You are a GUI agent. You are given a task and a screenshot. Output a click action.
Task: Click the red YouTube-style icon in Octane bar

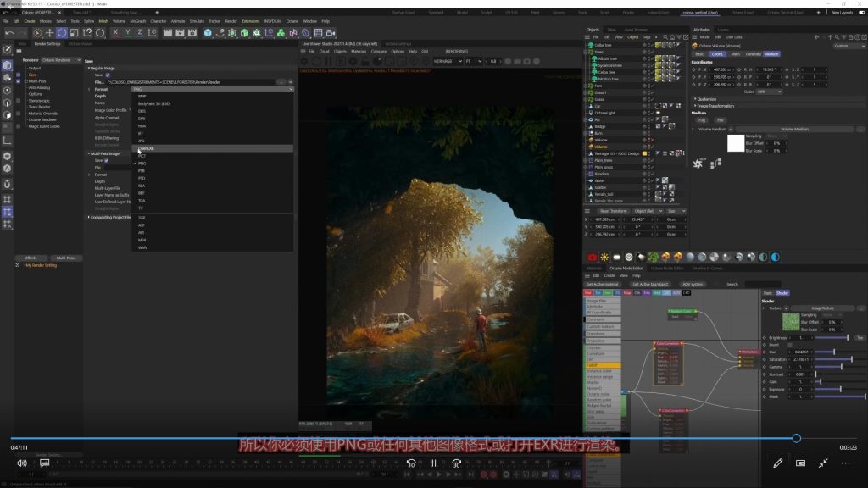(x=592, y=257)
